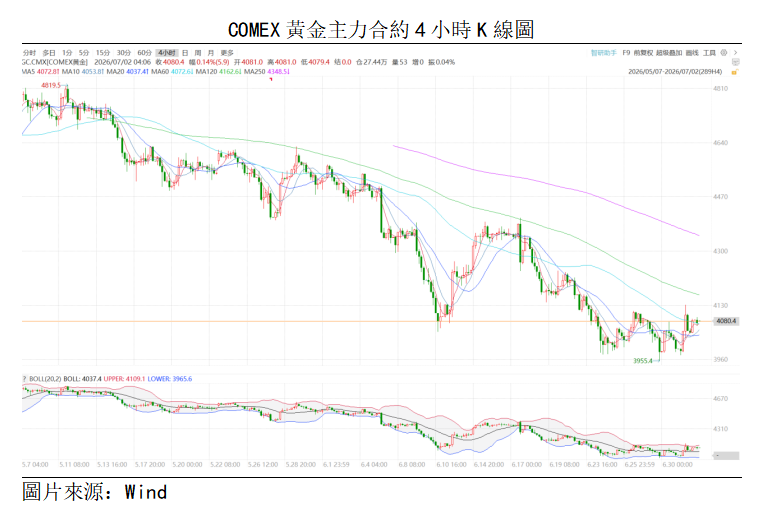The image size is (766, 515).
Task: Open the 智研助手 assistant
Action: (x=603, y=52)
